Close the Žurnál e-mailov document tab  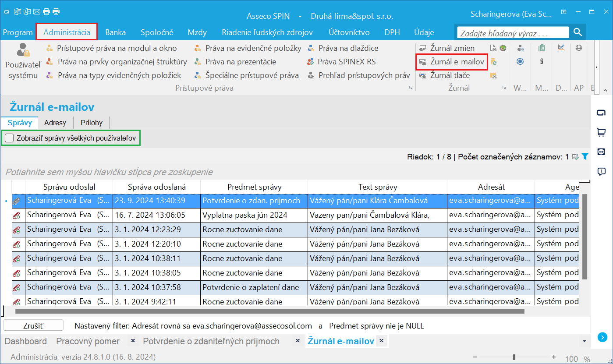point(381,340)
